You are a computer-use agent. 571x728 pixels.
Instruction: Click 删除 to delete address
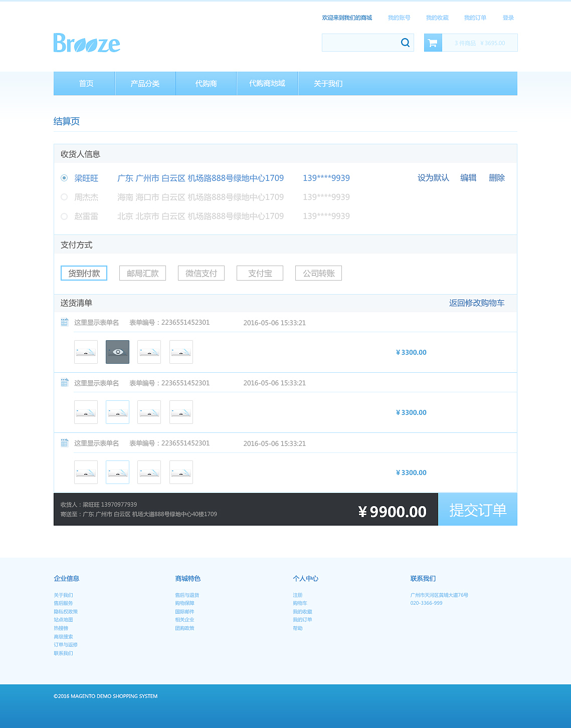point(497,178)
